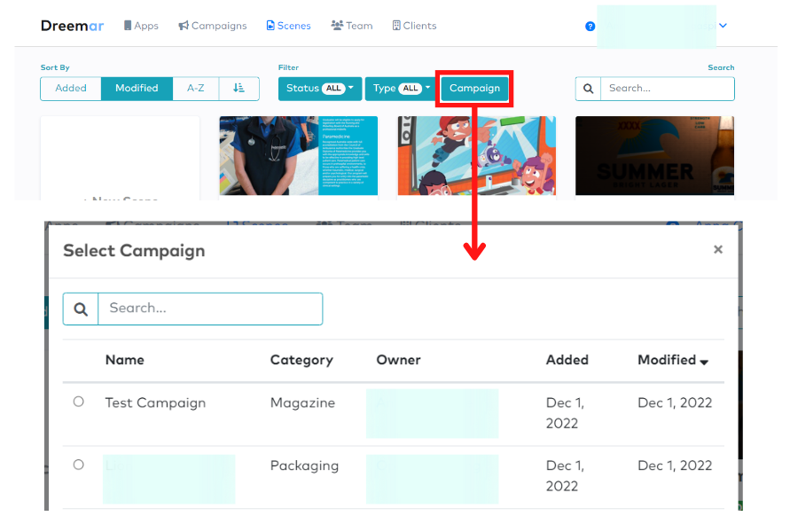Select the Packaging campaign radio button
Image resolution: width=790 pixels, height=532 pixels.
coord(78,465)
